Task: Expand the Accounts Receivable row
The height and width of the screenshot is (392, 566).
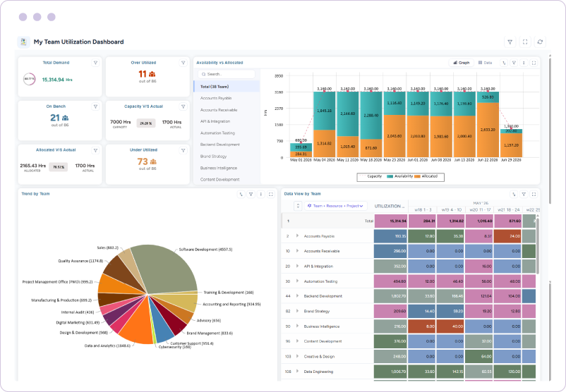Action: click(x=297, y=250)
